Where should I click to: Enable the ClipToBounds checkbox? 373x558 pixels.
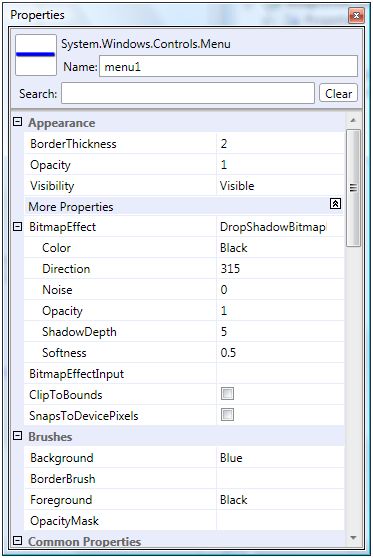pos(227,394)
